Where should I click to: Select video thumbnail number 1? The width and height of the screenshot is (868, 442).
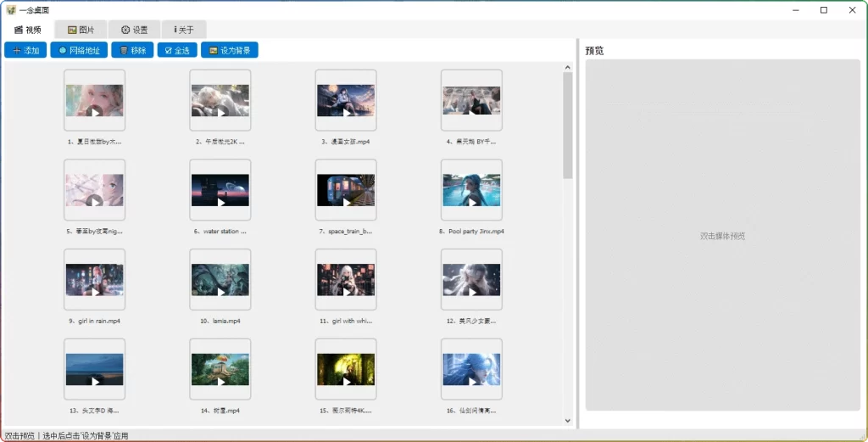click(x=95, y=100)
